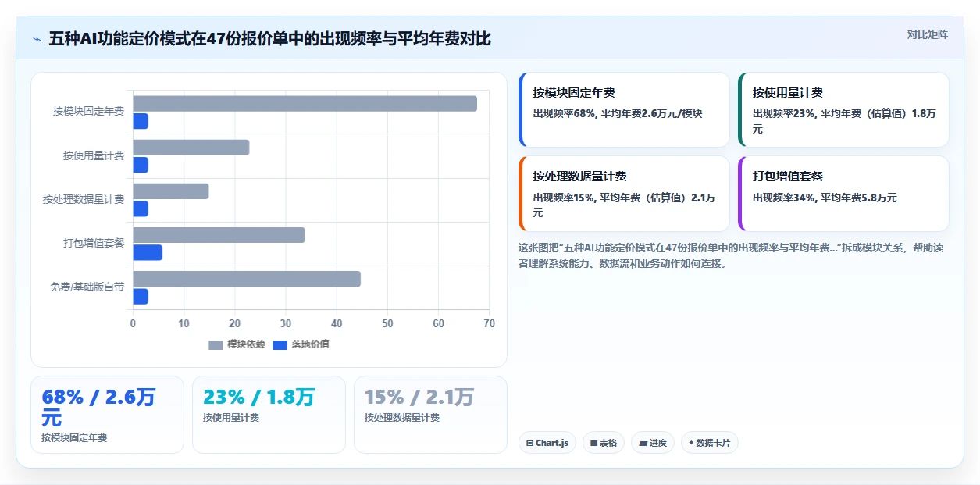The height and width of the screenshot is (485, 980).
Task: Select the 68% / 2.6万元 stat card
Action: click(107, 415)
